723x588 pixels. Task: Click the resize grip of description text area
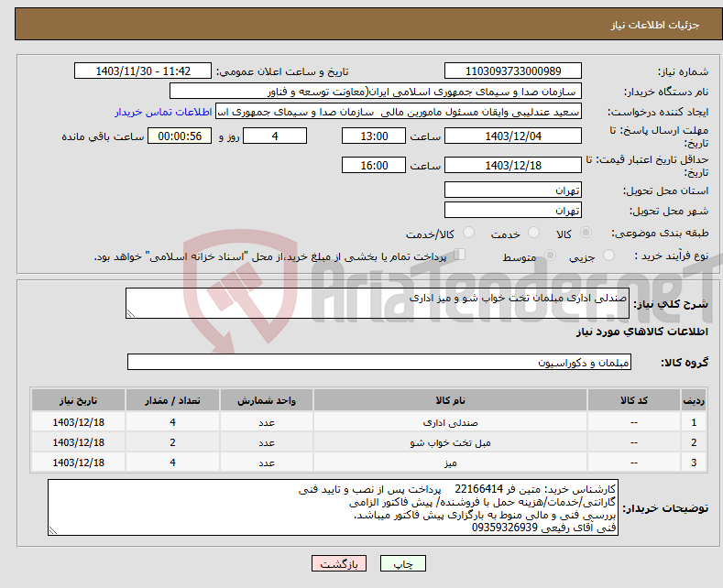coord(131,313)
